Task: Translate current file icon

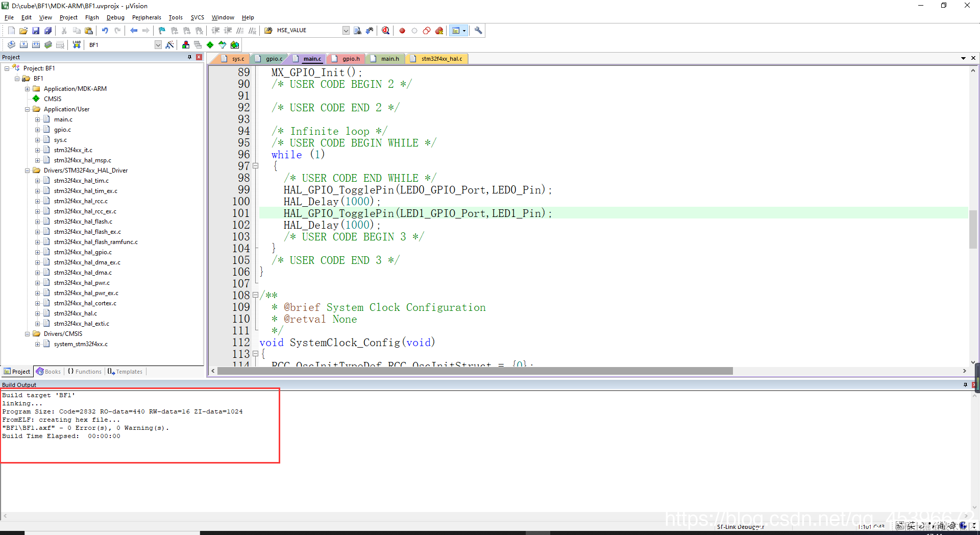Action: (x=11, y=45)
